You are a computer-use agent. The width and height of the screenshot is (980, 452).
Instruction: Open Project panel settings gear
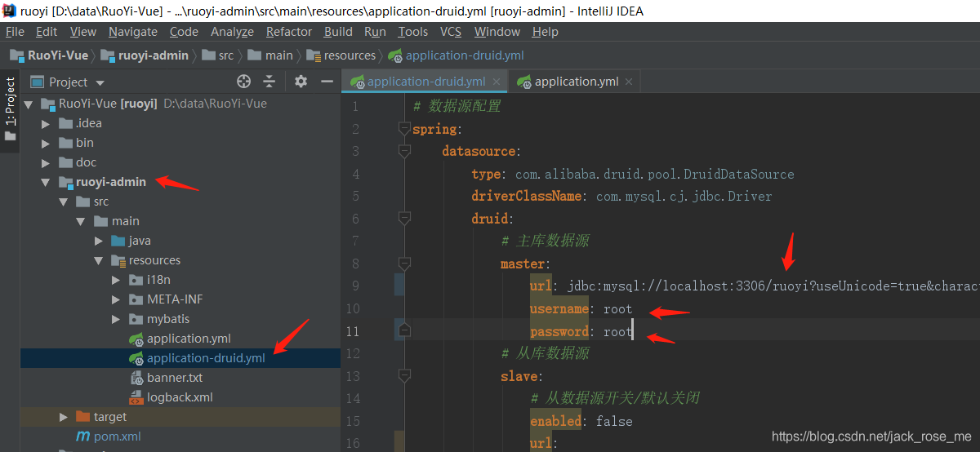[301, 82]
